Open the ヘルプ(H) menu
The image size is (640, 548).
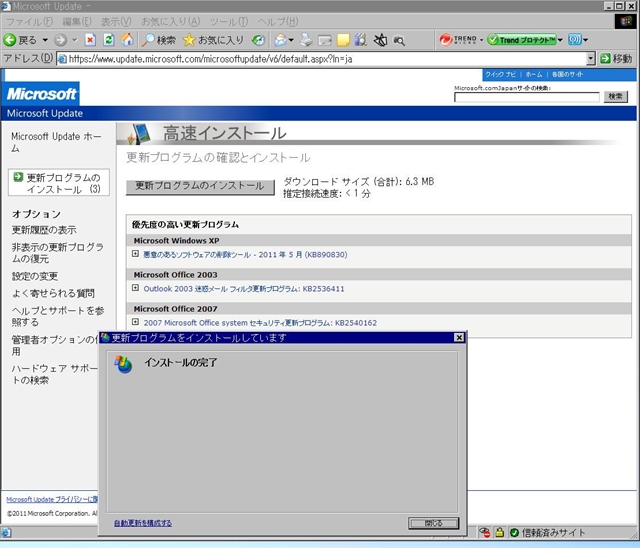pos(278,21)
